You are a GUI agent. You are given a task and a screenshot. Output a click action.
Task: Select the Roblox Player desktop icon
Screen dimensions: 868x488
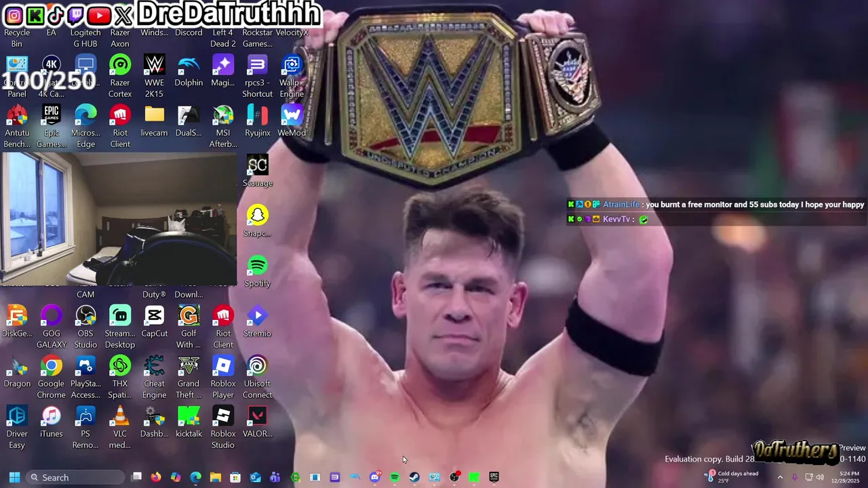click(223, 377)
